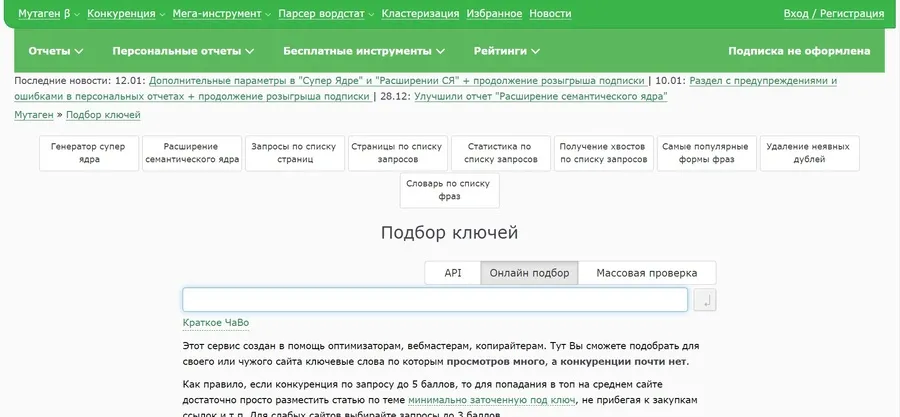This screenshot has width=900, height=417.
Task: Open Получение хвостов по списку запросов
Action: click(x=603, y=153)
